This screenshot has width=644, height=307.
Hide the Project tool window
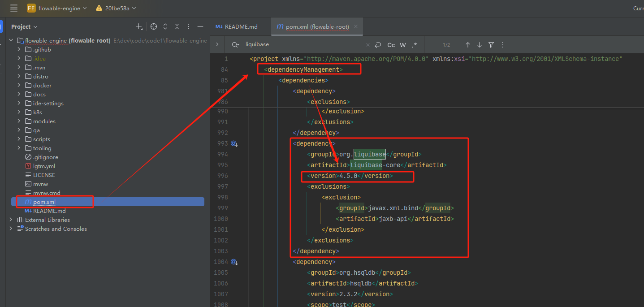200,26
